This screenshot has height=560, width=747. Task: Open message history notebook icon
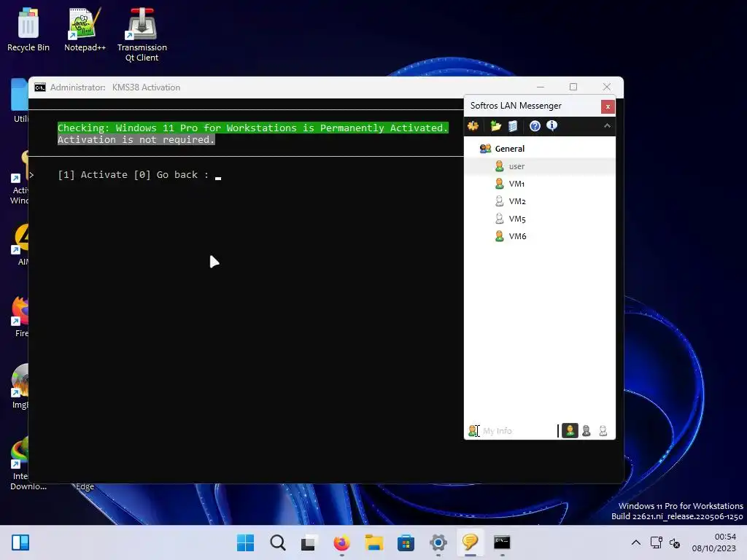(513, 126)
